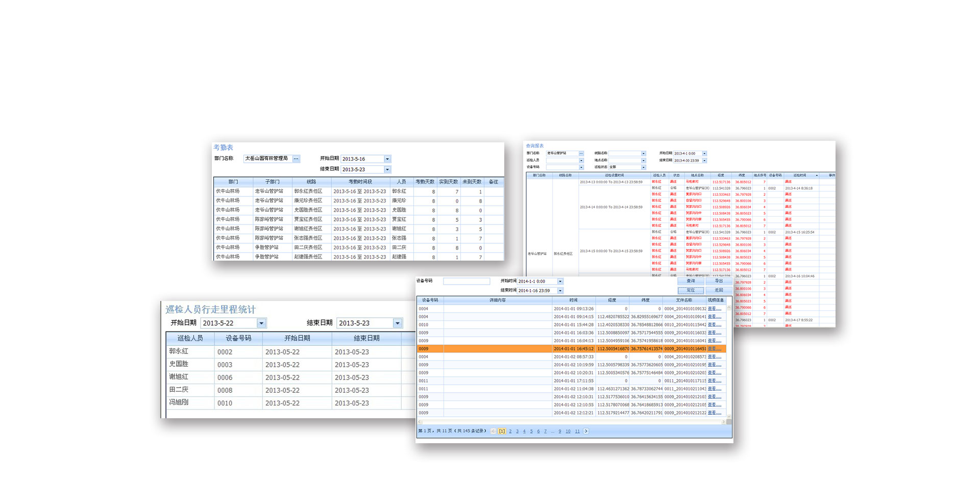This screenshot has height=481, width=980.
Task: Open department ellipsis button in 查询报表
Action: 581,154
